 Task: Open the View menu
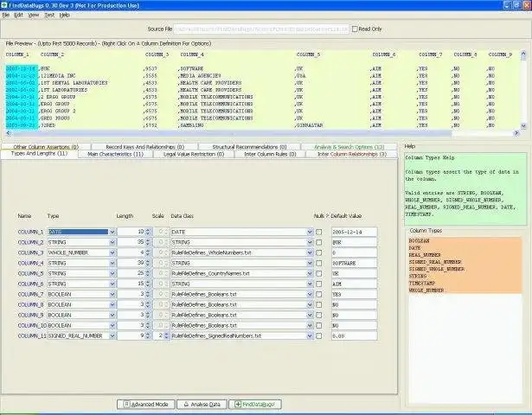(33, 15)
